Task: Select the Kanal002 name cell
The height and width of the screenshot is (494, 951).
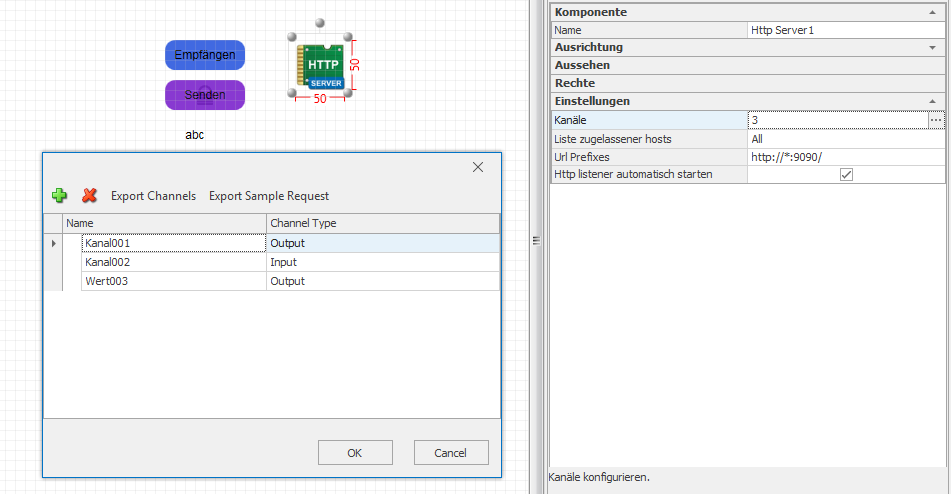Action: pos(173,262)
